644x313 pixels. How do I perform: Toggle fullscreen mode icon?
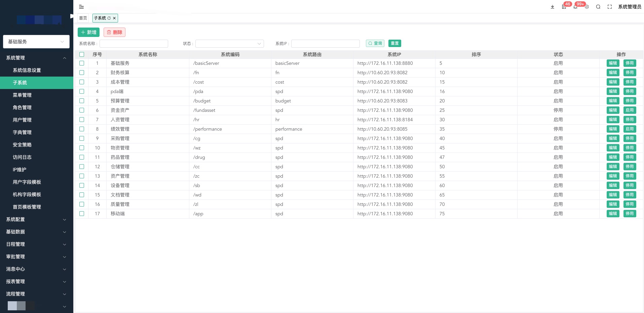(x=610, y=7)
